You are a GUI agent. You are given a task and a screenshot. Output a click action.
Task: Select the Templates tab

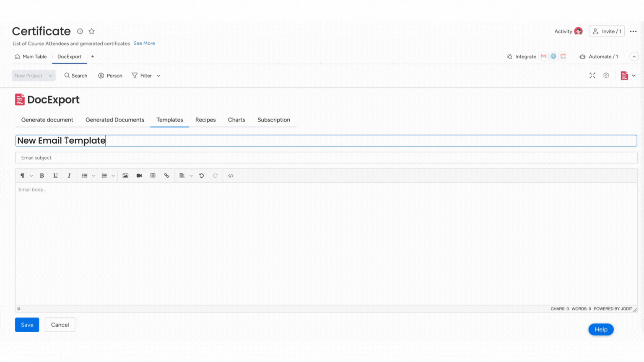[x=170, y=120]
